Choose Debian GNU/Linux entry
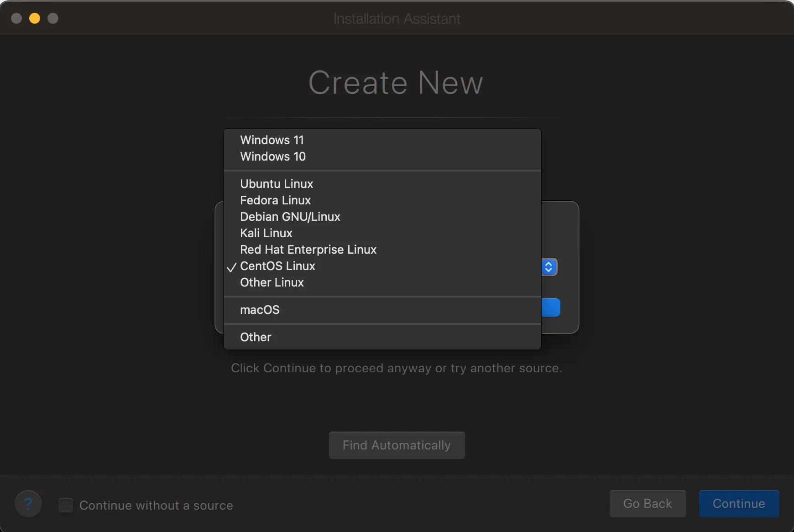The width and height of the screenshot is (794, 532). (290, 217)
